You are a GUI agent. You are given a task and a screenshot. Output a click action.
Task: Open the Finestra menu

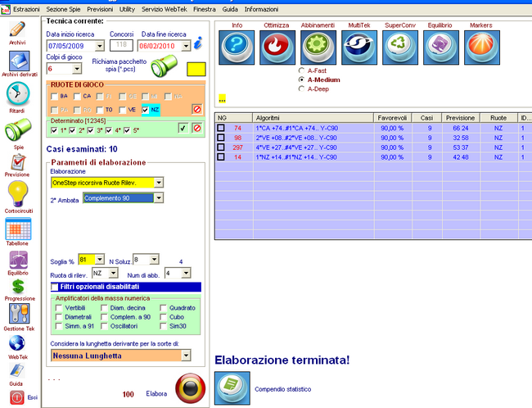coord(205,10)
